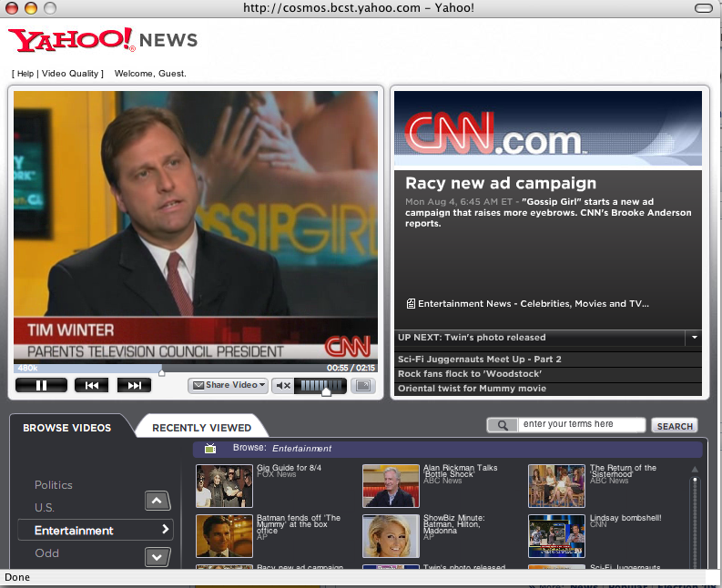This screenshot has height=588, width=722.
Task: Skip to the previous video
Action: click(92, 385)
